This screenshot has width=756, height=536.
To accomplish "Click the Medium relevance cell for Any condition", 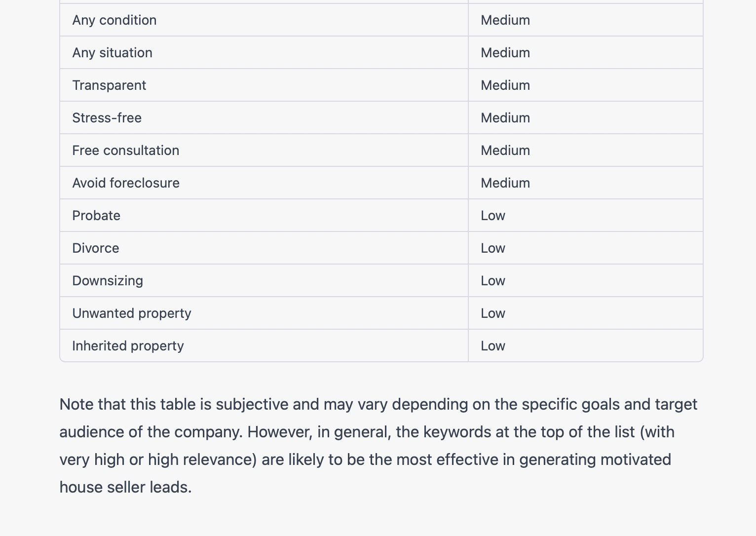I will coord(505,20).
